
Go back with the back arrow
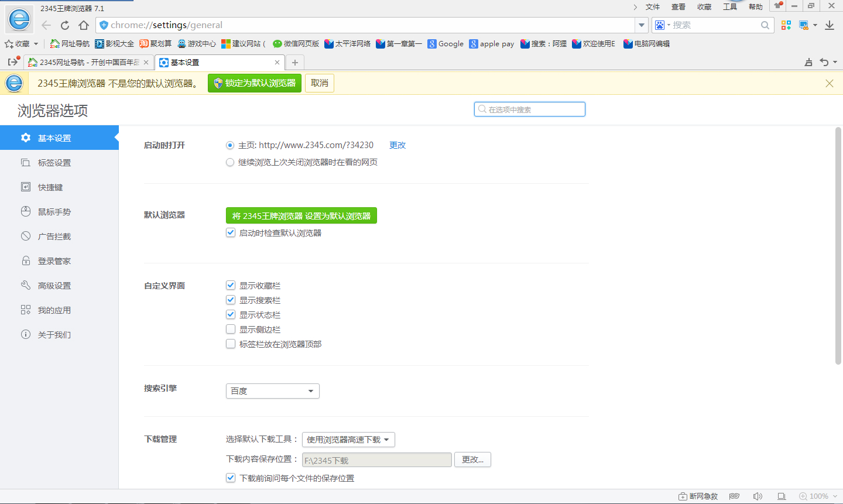pos(46,25)
